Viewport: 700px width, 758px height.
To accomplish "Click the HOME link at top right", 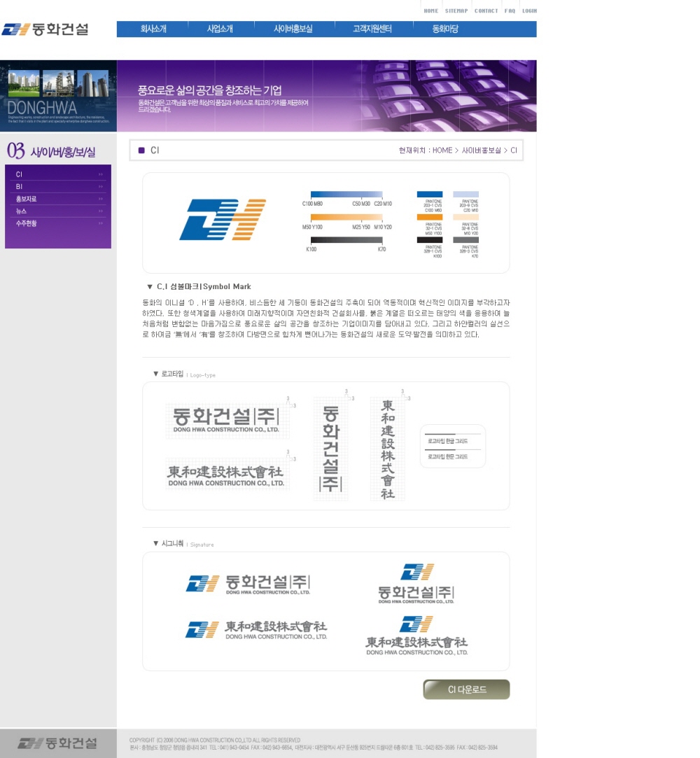I will pos(430,11).
